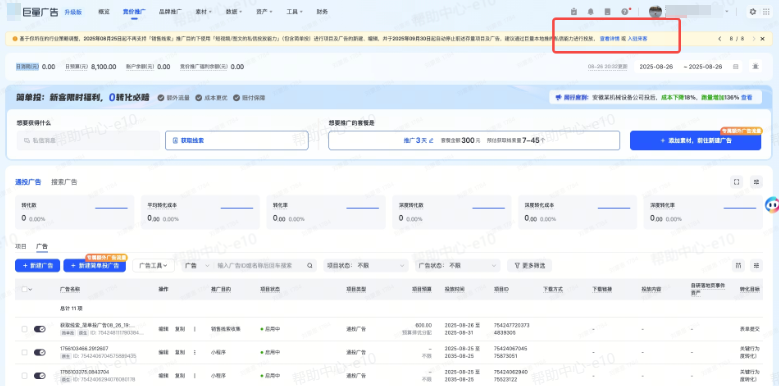Click 复制 for ad 1756103466
This screenshot has height=386, width=779.
(x=180, y=352)
